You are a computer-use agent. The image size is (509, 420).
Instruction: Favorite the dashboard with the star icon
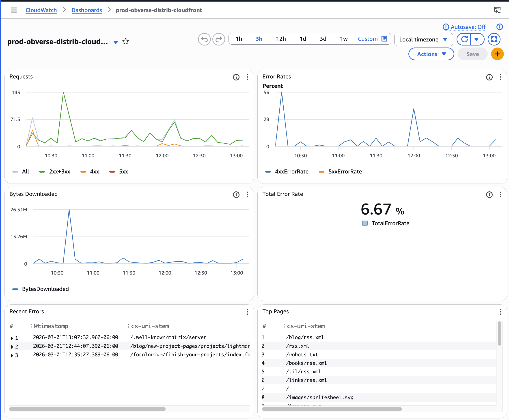coord(125,42)
